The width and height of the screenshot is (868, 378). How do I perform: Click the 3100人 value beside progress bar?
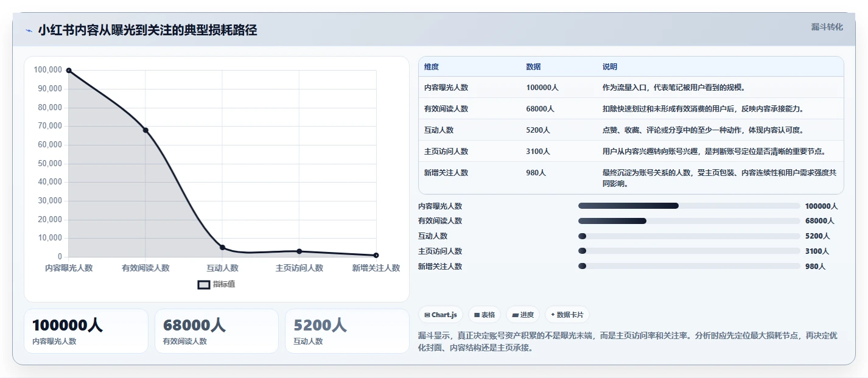[x=817, y=251]
